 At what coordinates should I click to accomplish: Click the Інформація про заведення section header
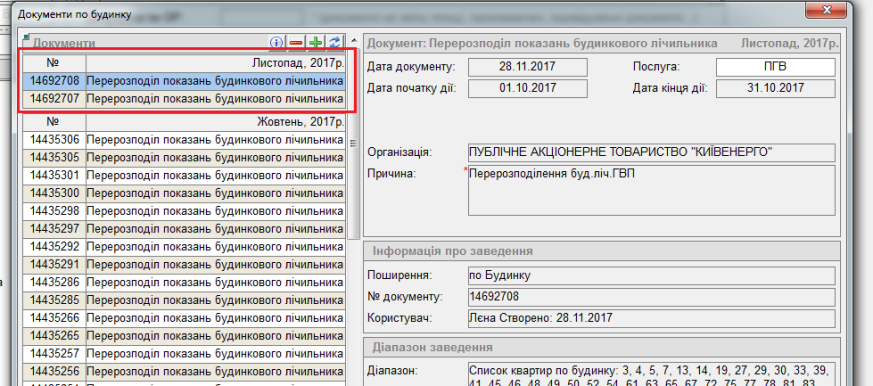601,251
